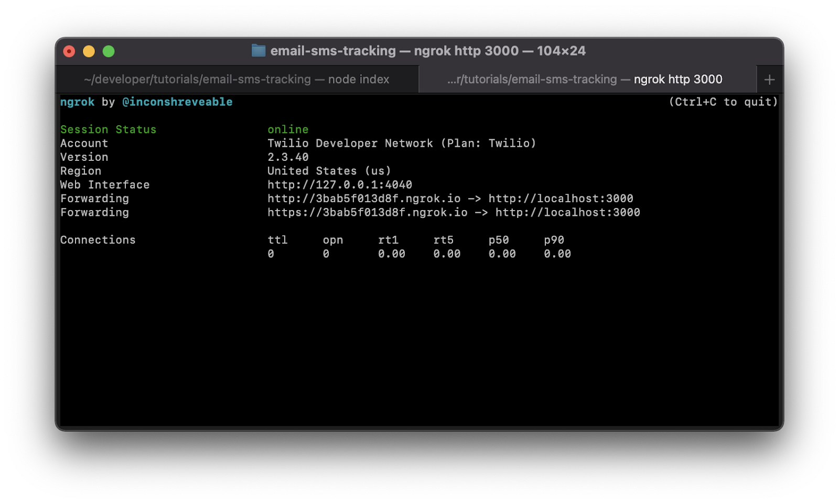Click the Session Status line
The height and width of the screenshot is (504, 839).
pos(107,129)
